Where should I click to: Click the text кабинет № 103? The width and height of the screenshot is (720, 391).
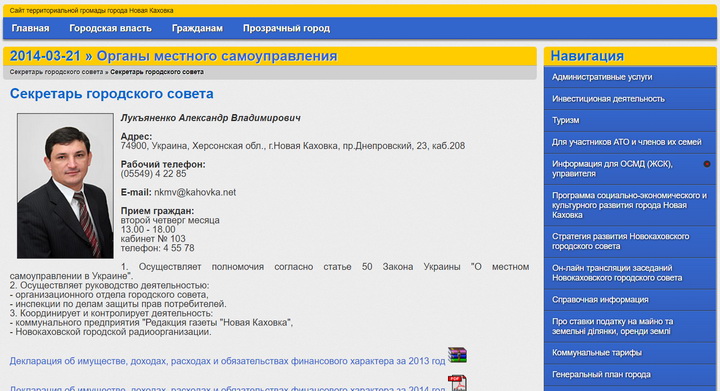point(153,239)
